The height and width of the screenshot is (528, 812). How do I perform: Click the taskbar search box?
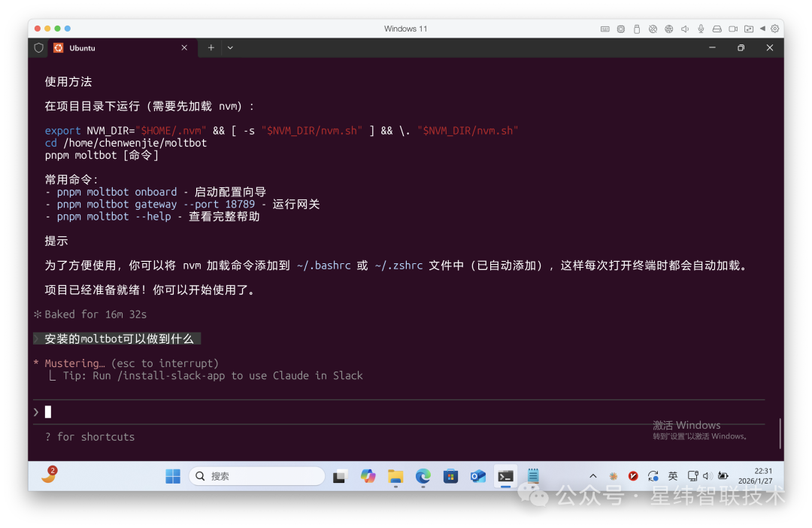[x=257, y=476]
